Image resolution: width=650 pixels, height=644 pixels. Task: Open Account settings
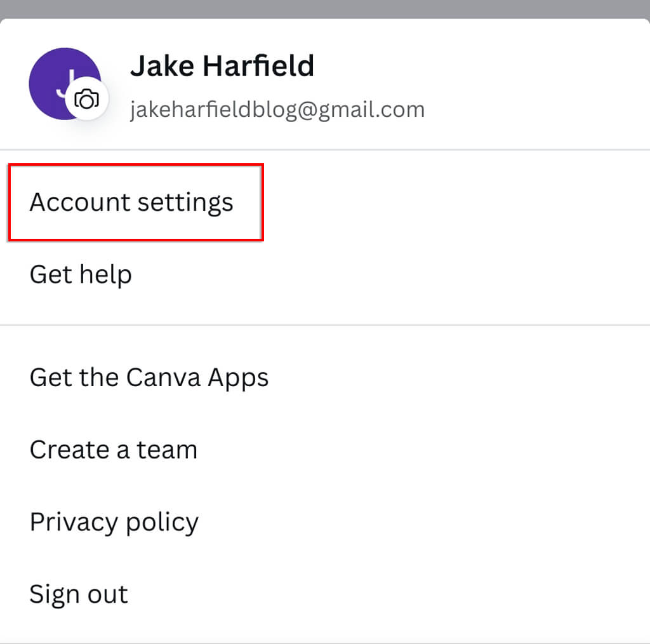point(131,203)
